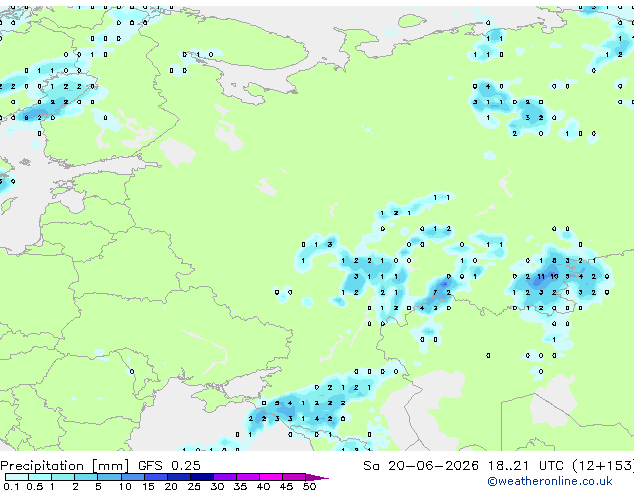Click the 40–45 mm bright pink swatch
This screenshot has height=490, width=634.
pos(271,477)
